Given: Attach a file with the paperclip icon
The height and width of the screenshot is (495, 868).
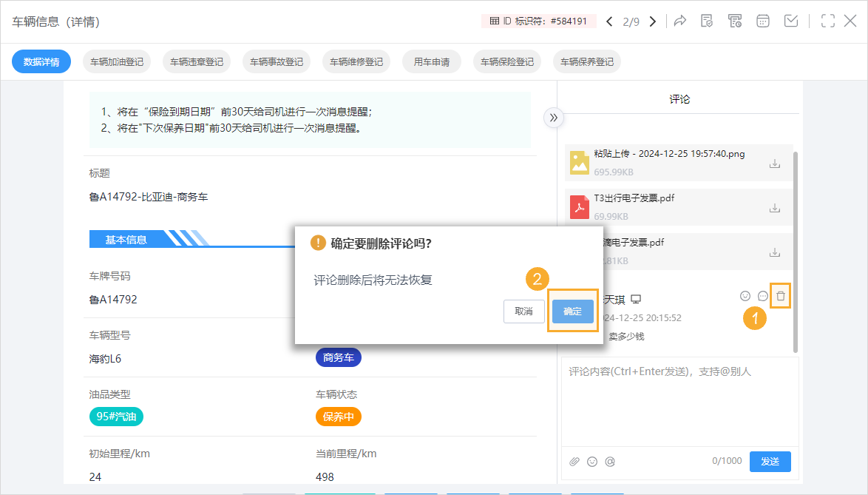Looking at the screenshot, I should click(574, 461).
